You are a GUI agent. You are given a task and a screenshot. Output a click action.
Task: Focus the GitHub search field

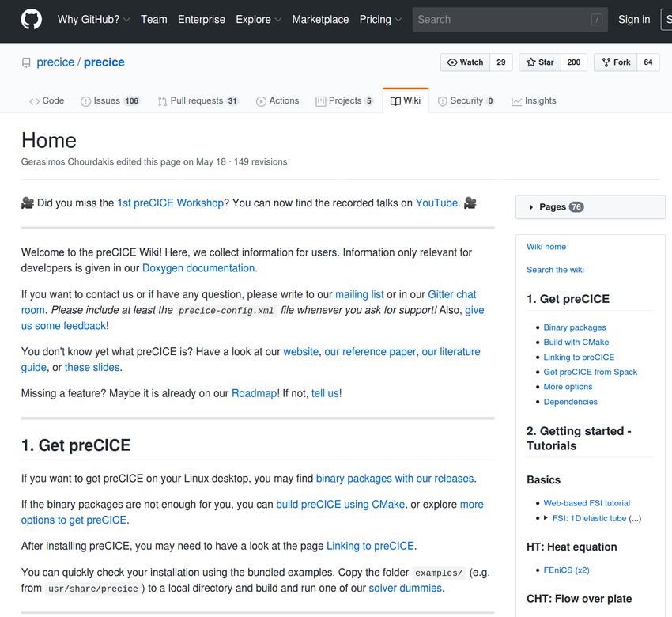tap(510, 19)
